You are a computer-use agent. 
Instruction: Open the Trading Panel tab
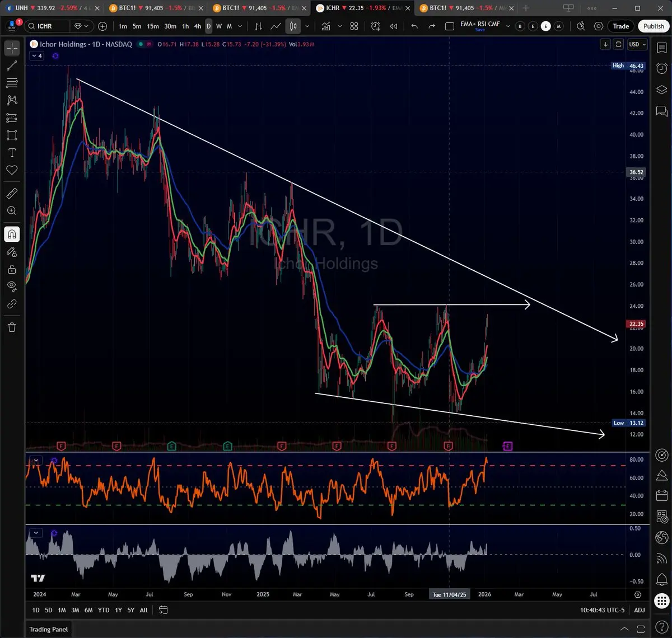[49, 629]
